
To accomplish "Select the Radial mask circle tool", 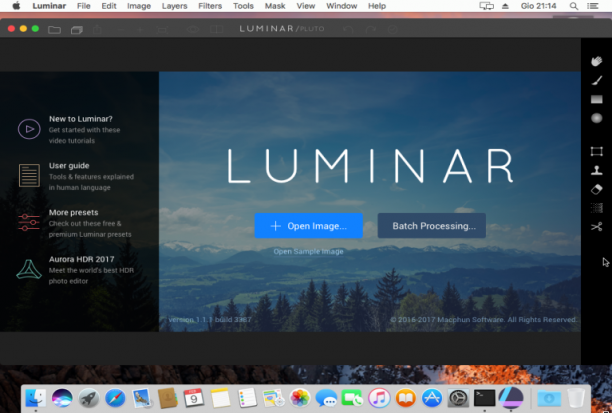I will tap(596, 118).
